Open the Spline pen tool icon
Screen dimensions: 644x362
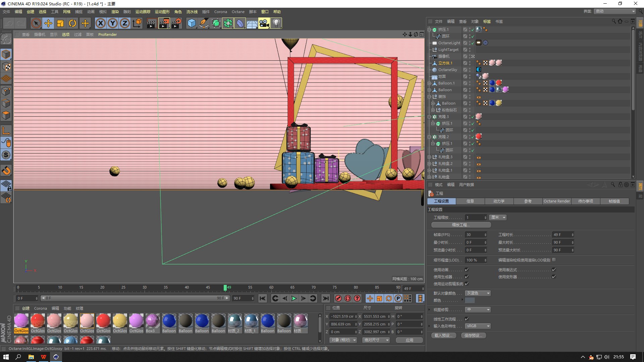click(x=204, y=23)
